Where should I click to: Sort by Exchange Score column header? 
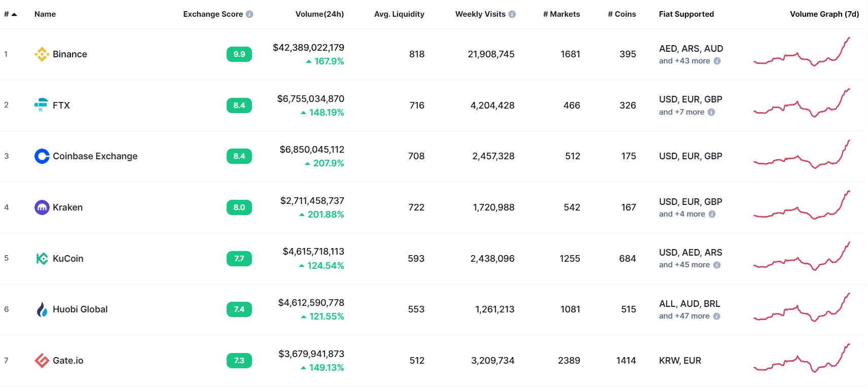pyautogui.click(x=213, y=14)
